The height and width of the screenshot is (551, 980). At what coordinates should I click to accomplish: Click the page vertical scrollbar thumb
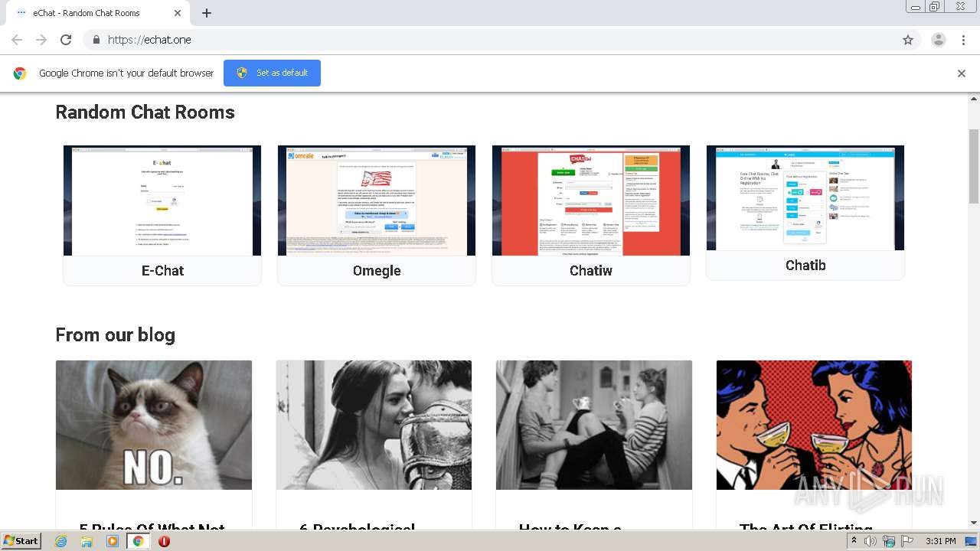pos(974,166)
